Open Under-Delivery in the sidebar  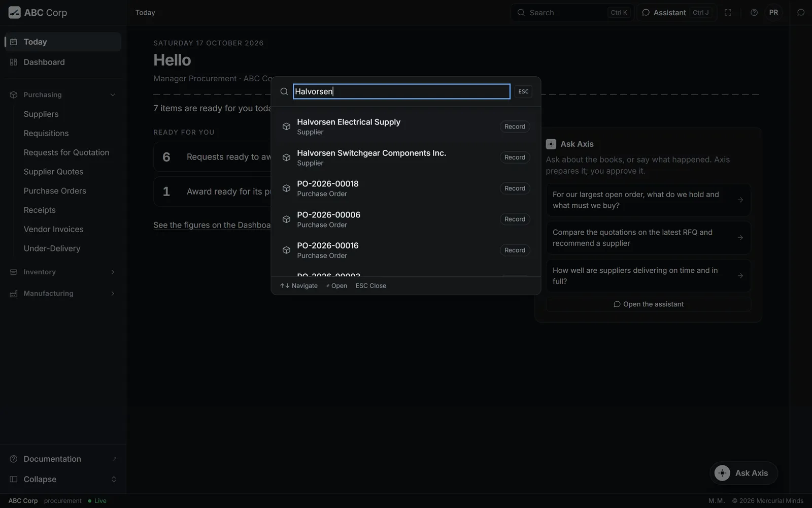(52, 248)
